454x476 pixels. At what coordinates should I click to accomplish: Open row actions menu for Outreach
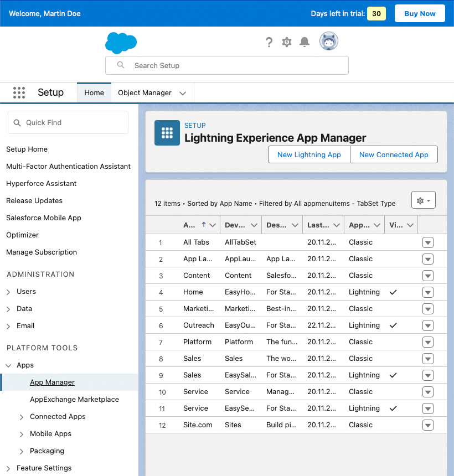tap(427, 325)
